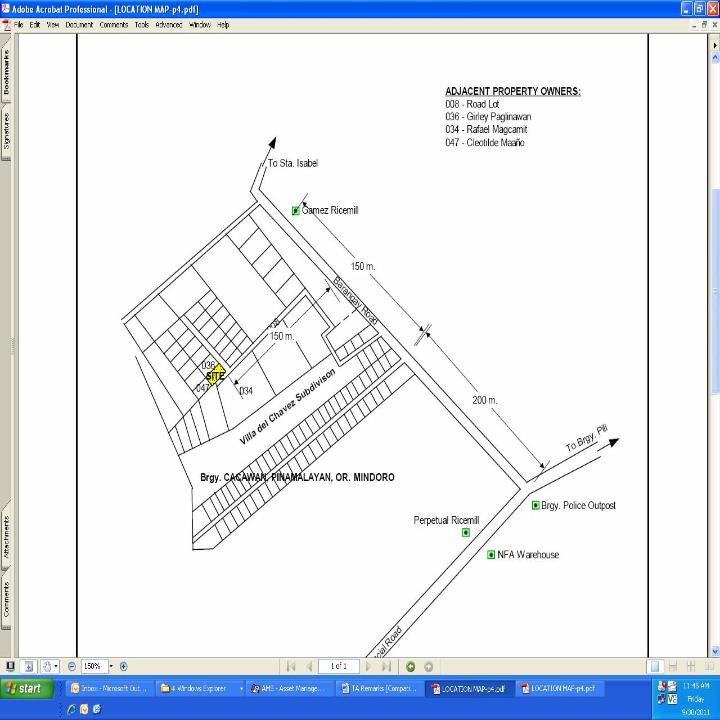Image resolution: width=720 pixels, height=720 pixels.
Task: Open the Advanced menu
Action: point(168,24)
